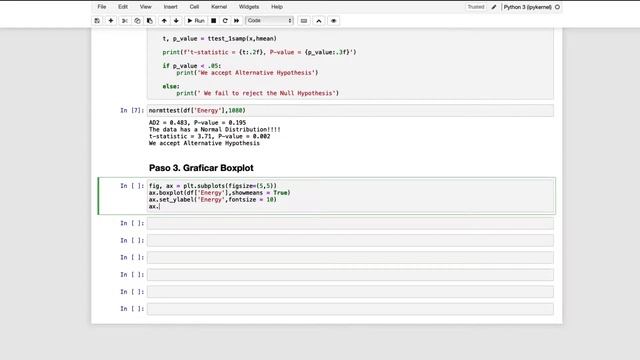Click the ax.boxplot code line
The width and height of the screenshot is (640, 360).
coord(220,193)
